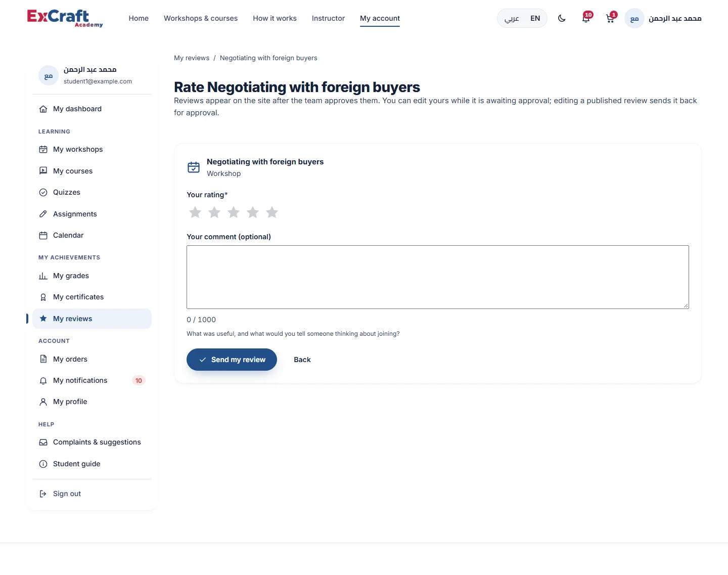Click the username in the header
The image size is (728, 575).
tap(675, 19)
